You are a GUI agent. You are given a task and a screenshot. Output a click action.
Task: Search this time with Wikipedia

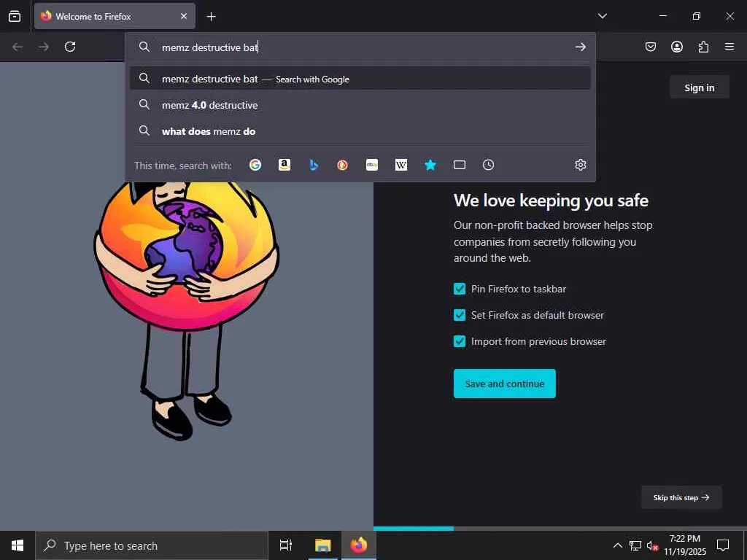coord(401,165)
